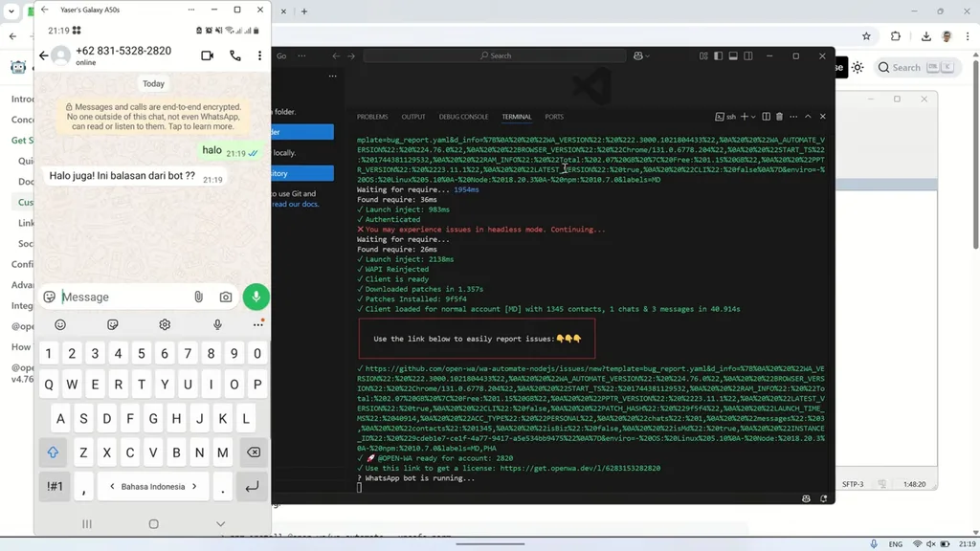This screenshot has width=980, height=551.
Task: Tap the Bahasa Indonesia space bar
Action: pyautogui.click(x=153, y=486)
